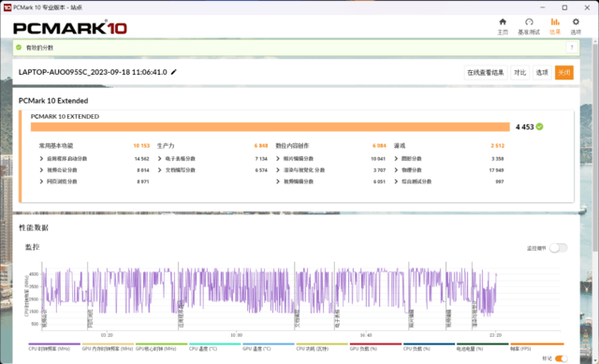The image size is (599, 364).
Task: Click the green valid score checkmark icon
Action: coord(19,48)
